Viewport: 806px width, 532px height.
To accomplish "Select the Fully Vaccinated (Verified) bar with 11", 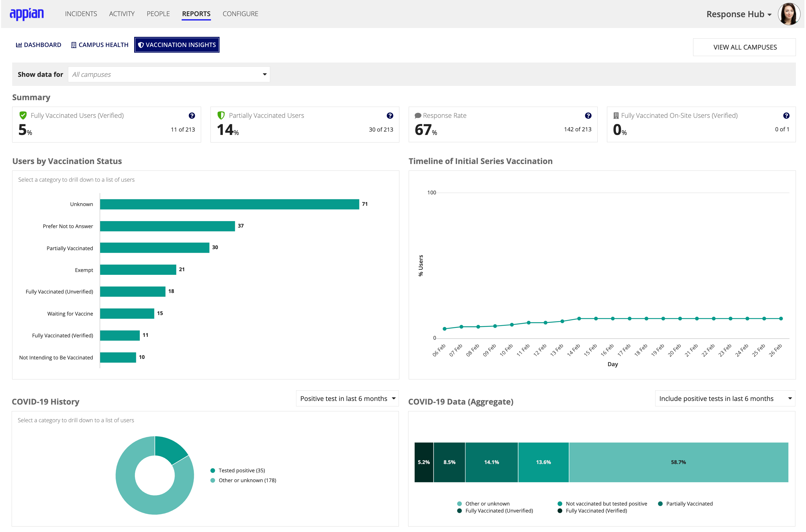I will tap(120, 335).
